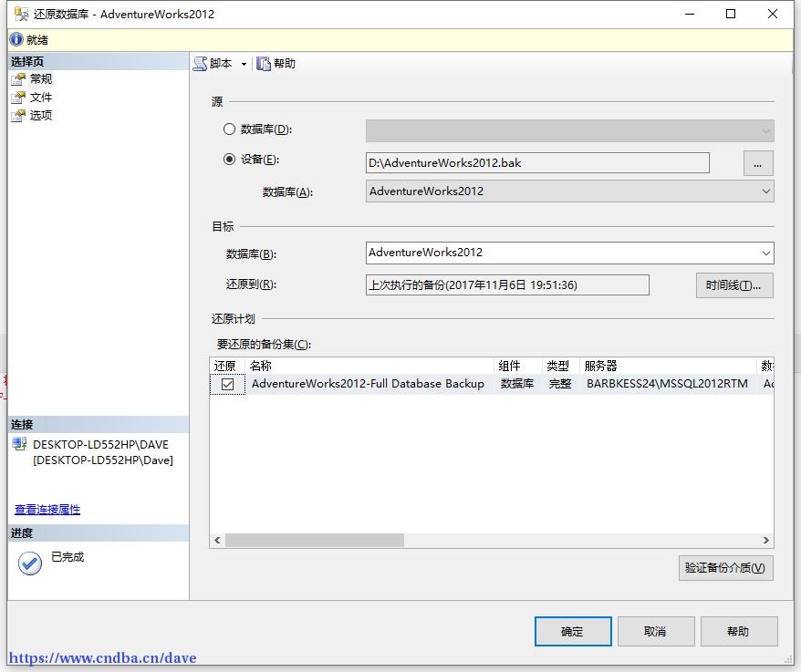
Task: Click the restore database window title icon
Action: pos(22,15)
